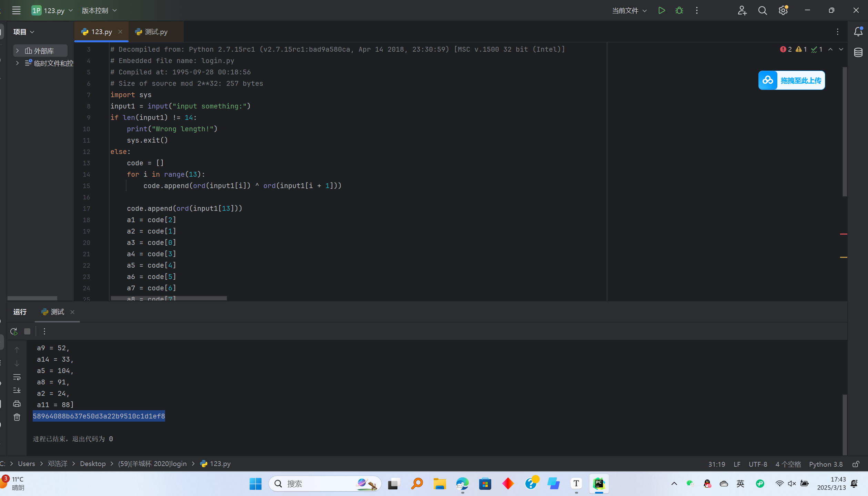
Task: Open PyCharm icon in taskbar
Action: 599,484
